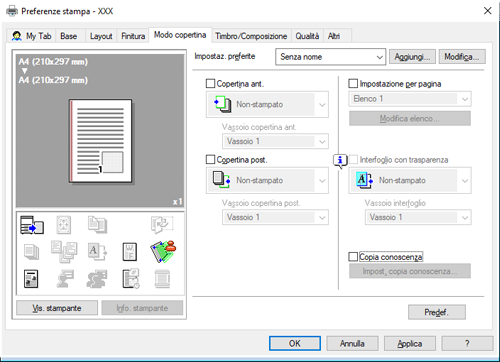Open the Timbro/Composizione tab

[251, 36]
